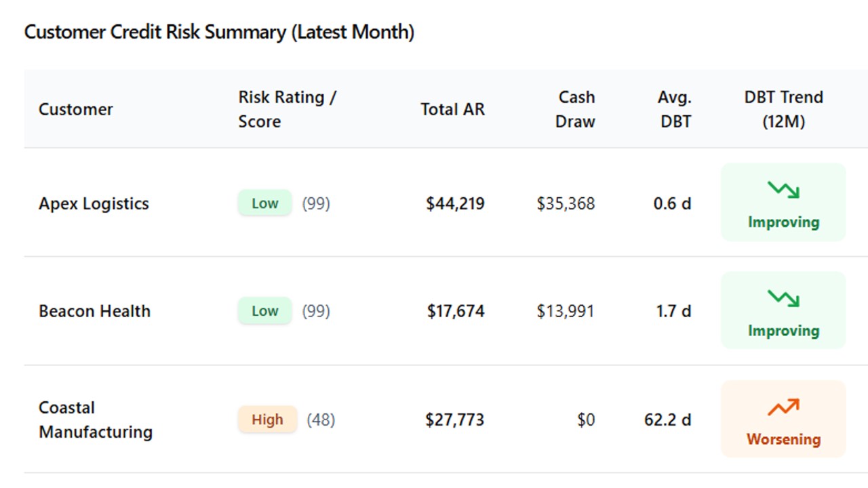Open the Apex Logistics customer row
Image resolution: width=868 pixels, height=488 pixels.
[x=94, y=203]
